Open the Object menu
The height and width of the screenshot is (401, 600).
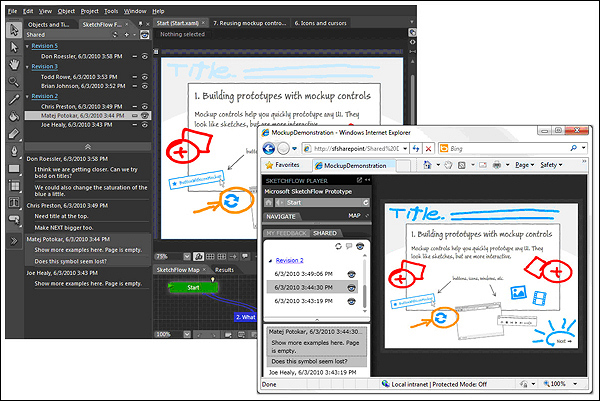point(66,11)
